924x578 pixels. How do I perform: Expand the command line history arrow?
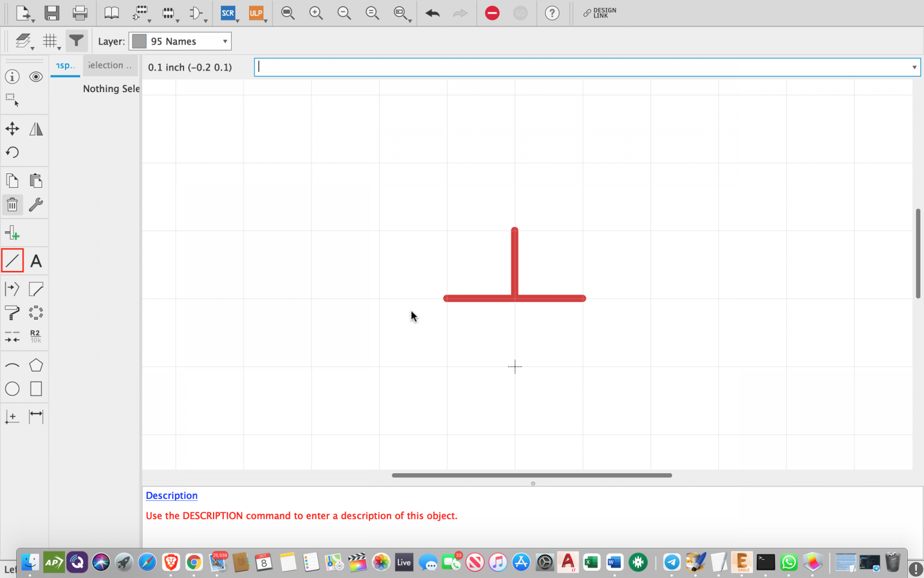click(x=914, y=67)
